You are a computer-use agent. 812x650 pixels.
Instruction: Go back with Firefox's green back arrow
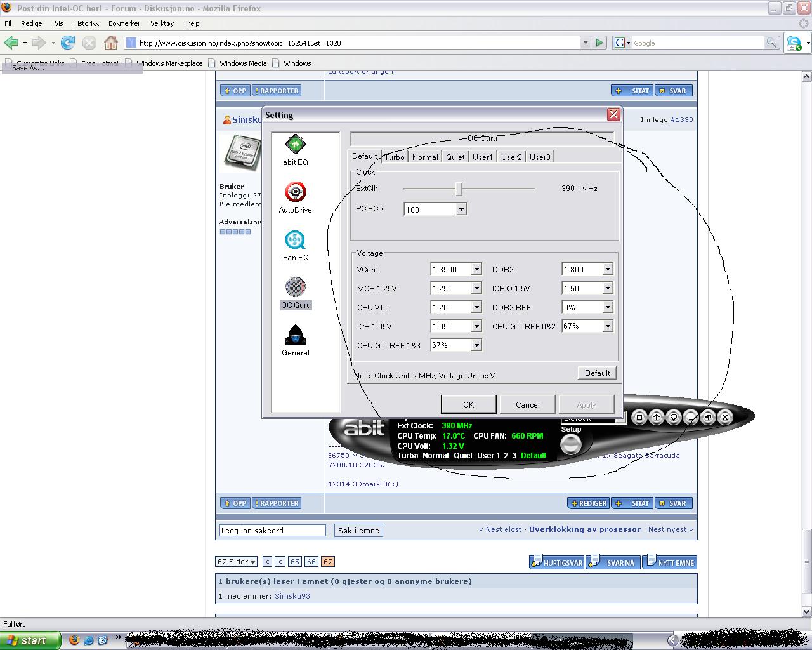click(x=11, y=43)
